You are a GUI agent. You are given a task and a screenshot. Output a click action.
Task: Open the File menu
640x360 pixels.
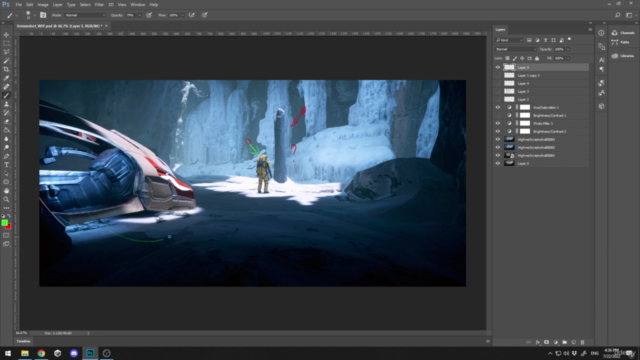point(18,4)
